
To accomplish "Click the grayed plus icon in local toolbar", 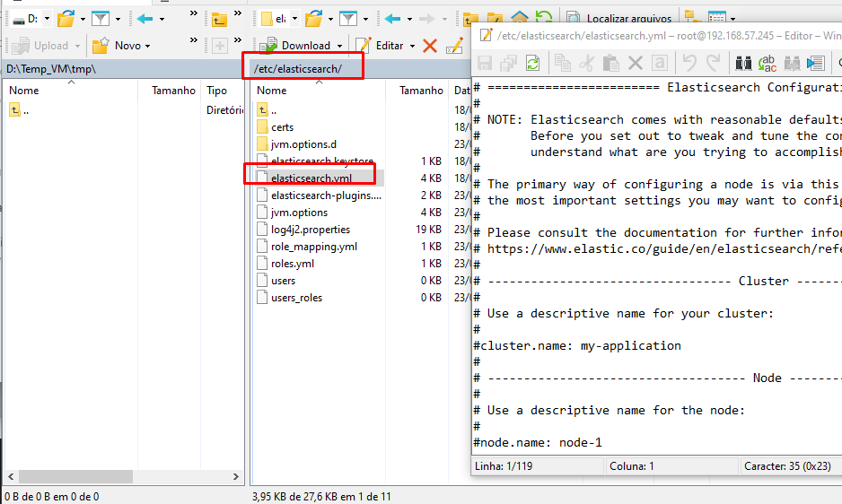I will coord(220,46).
